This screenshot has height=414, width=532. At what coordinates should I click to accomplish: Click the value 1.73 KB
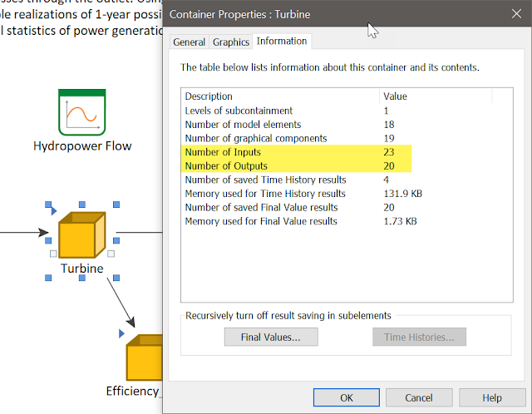click(400, 221)
